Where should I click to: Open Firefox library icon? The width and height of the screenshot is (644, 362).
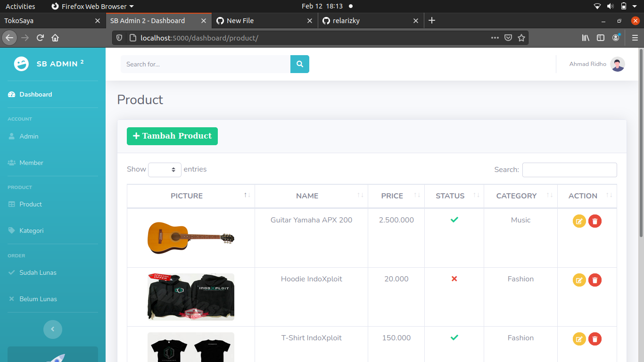(x=586, y=38)
